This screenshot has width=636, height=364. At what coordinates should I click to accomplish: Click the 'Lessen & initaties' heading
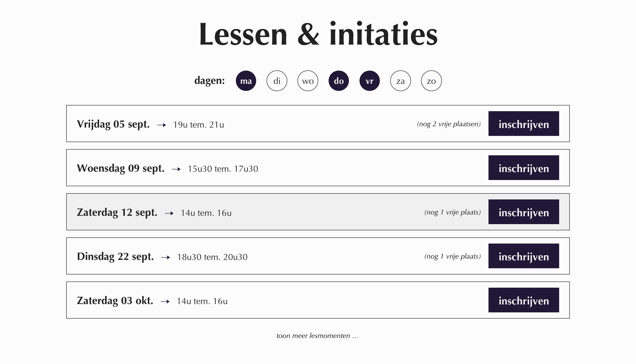318,34
